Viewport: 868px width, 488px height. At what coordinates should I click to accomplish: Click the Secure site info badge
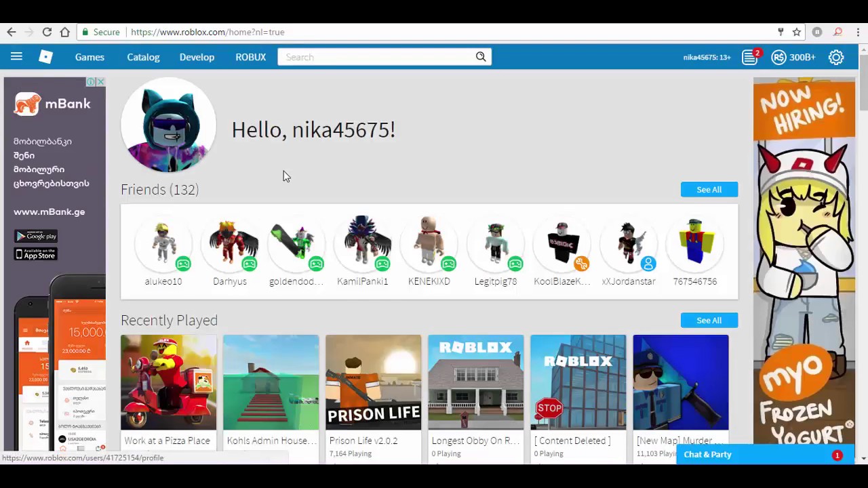point(100,32)
